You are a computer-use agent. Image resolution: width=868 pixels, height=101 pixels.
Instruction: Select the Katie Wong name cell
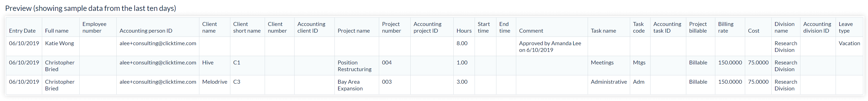pyautogui.click(x=59, y=43)
